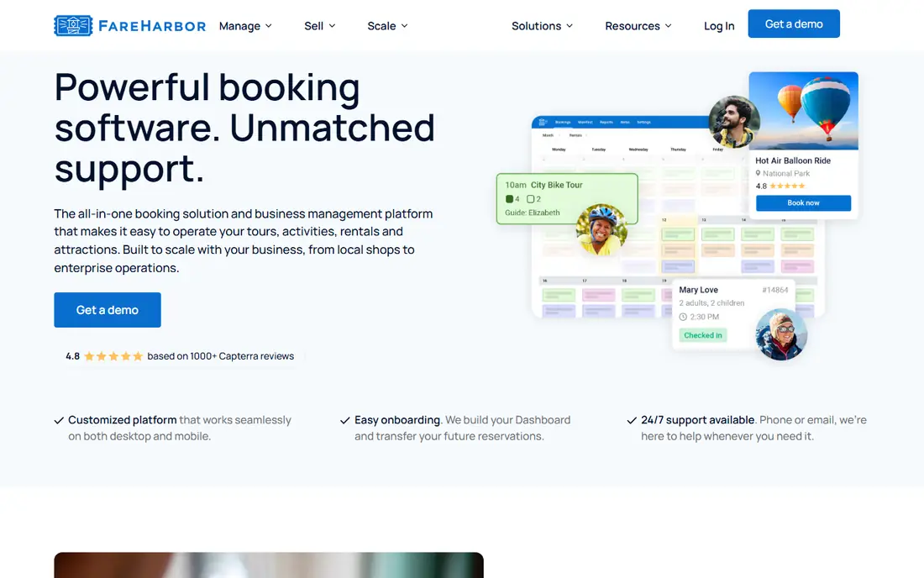Screen dimensions: 924x578
Task: Click the 'Customized platform' bold text
Action: pyautogui.click(x=123, y=420)
